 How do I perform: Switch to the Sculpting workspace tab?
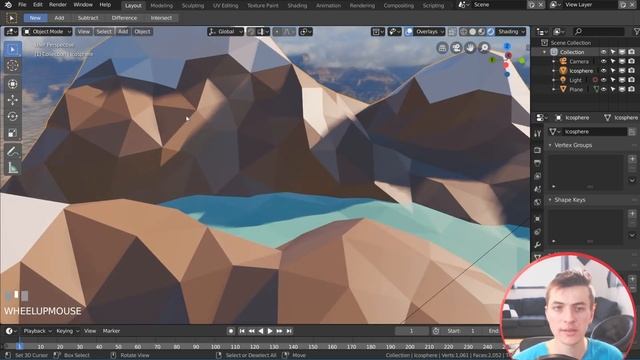193,6
